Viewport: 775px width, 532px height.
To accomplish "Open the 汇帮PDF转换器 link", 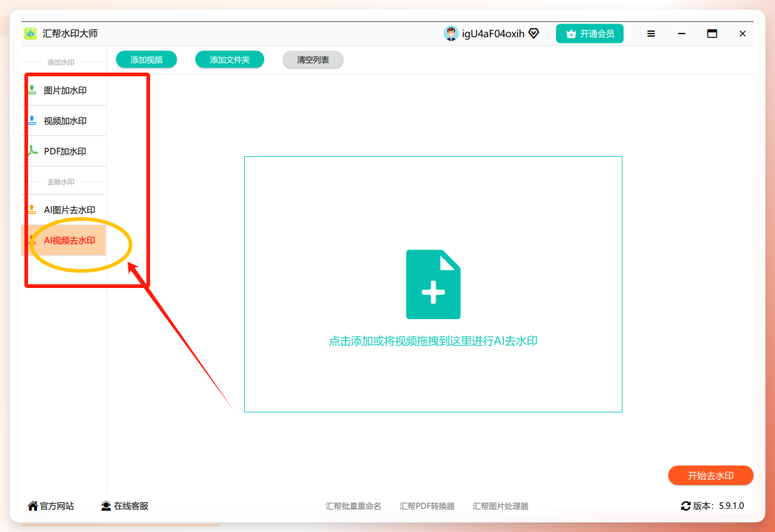I will (427, 506).
